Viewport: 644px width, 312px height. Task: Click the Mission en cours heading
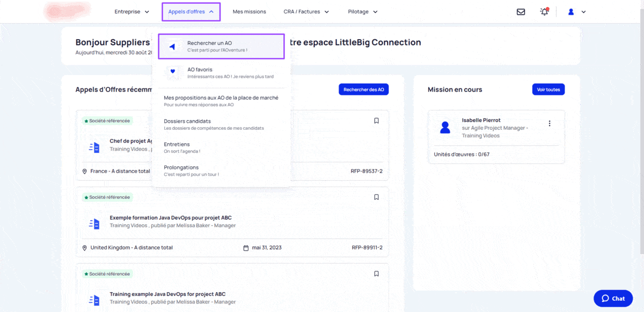tap(455, 90)
